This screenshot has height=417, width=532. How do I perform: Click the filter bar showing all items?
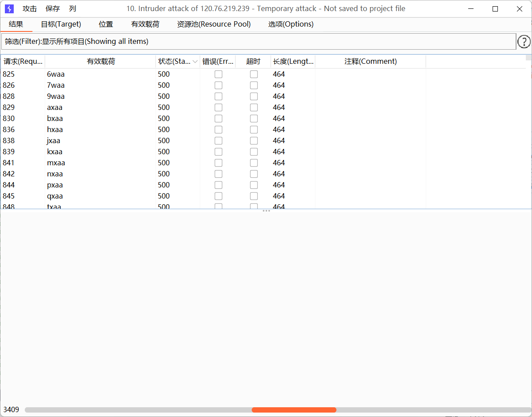coord(259,42)
